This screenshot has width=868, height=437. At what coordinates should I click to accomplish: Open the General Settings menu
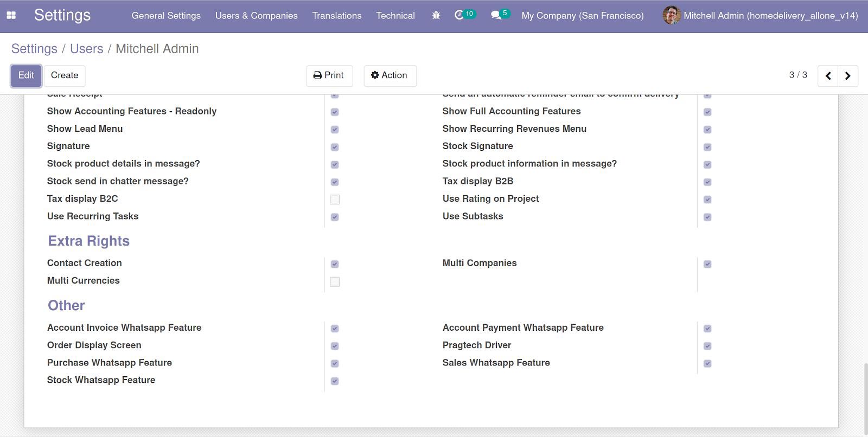click(166, 16)
